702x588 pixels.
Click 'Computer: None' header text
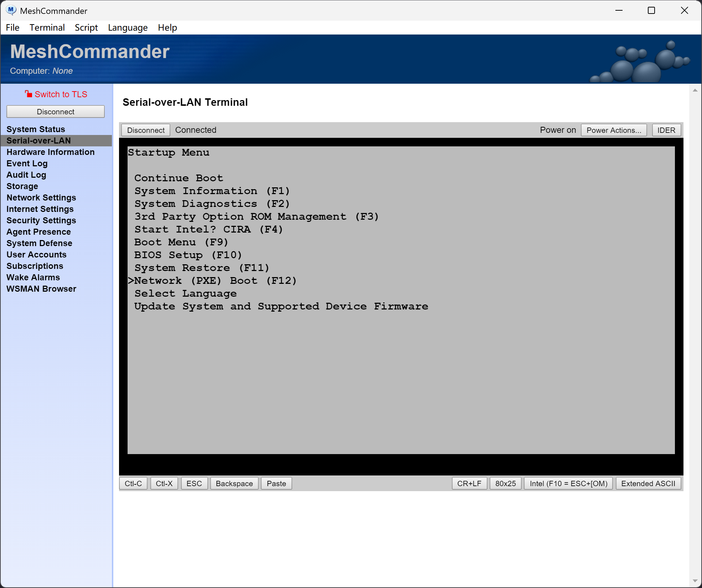pyautogui.click(x=41, y=71)
